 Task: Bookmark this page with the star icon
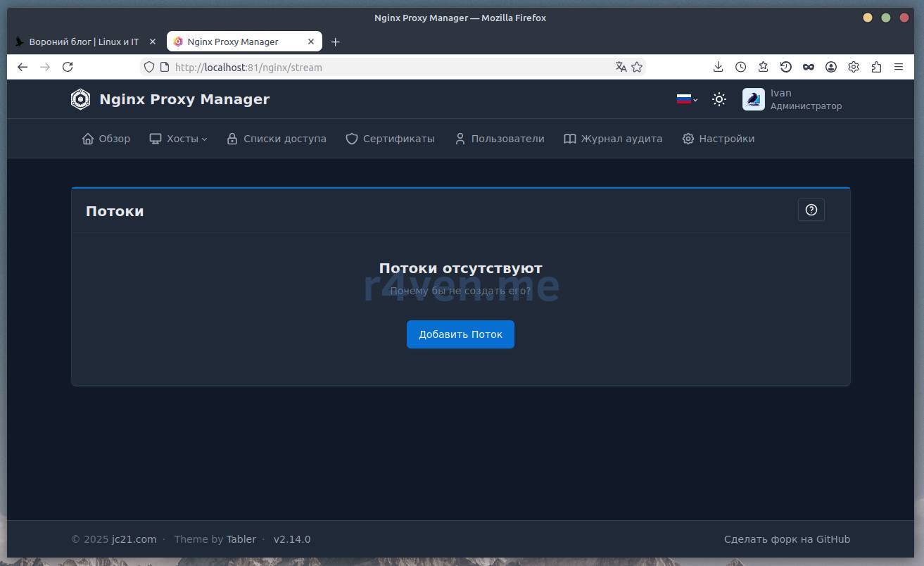coord(637,67)
